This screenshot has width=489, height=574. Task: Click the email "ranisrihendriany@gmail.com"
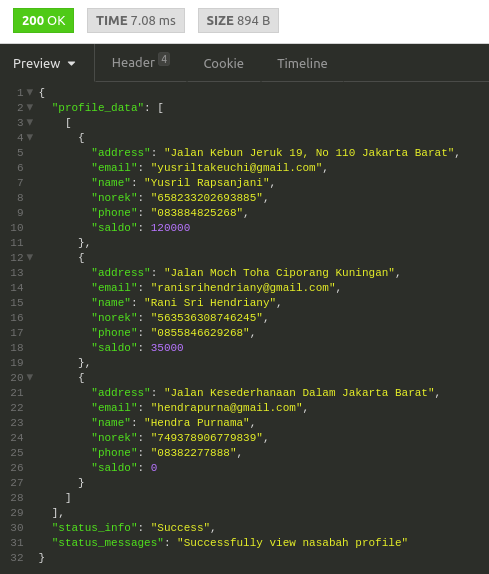(243, 288)
